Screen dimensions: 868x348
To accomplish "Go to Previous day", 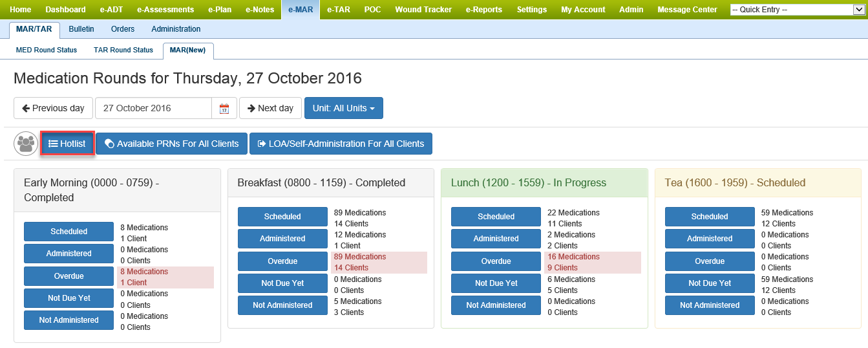I will tap(53, 108).
